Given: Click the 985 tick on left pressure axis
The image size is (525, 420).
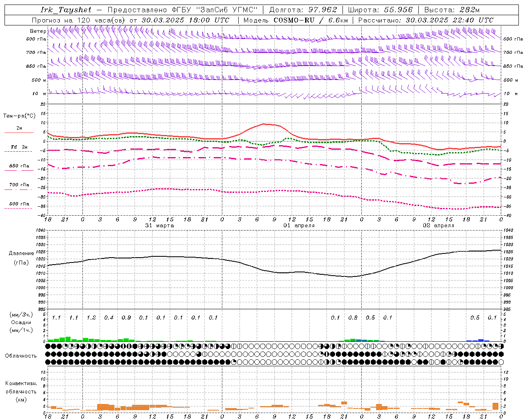Looking at the screenshot, I should tap(41, 310).
